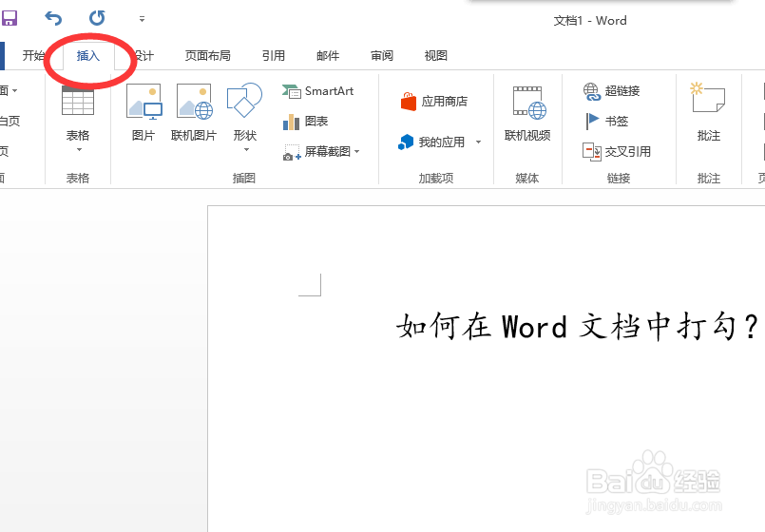Screen dimensions: 765x532
Task: Open the 邮件 tab
Action: coord(328,56)
